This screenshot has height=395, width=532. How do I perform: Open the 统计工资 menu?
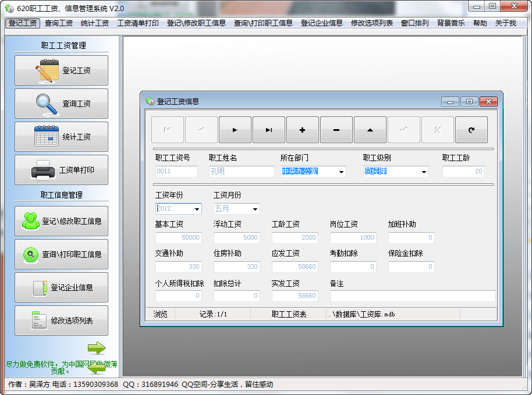point(94,23)
